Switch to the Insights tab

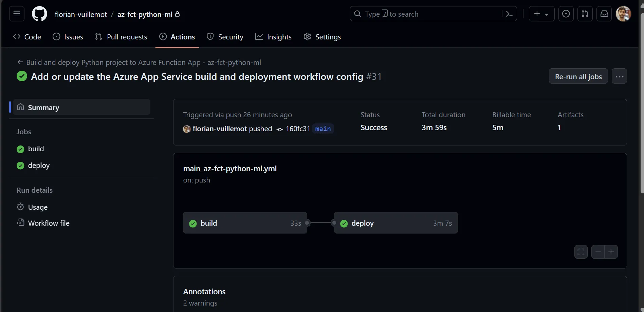273,37
